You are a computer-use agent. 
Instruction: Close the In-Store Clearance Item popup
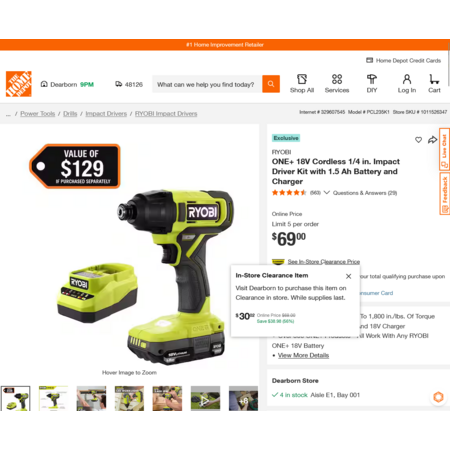[348, 276]
